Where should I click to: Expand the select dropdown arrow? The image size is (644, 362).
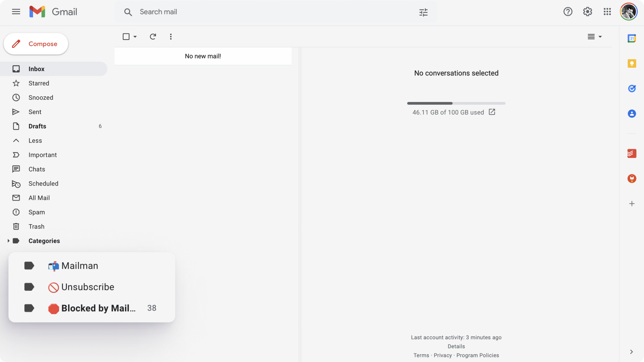(135, 36)
